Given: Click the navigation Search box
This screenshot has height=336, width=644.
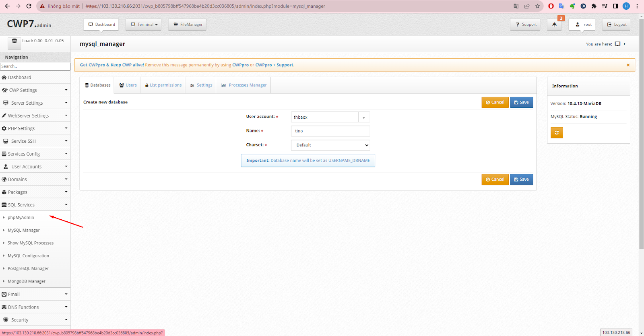Looking at the screenshot, I should click(x=35, y=66).
